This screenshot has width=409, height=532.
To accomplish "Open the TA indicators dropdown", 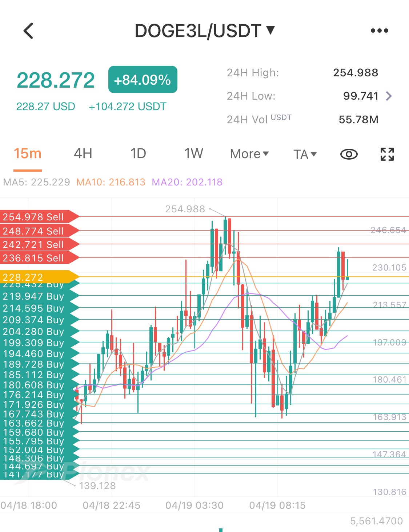I will coord(305,154).
